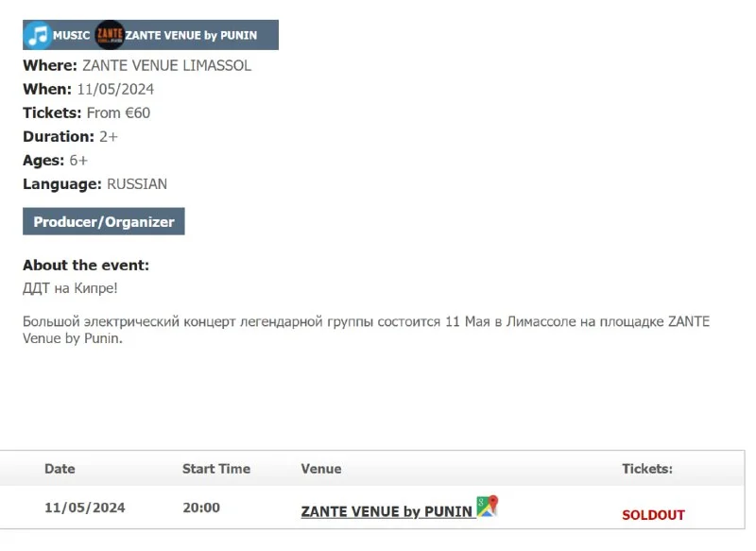
Task: Click the ДДТ на Кипре! headline text
Action: [x=70, y=288]
